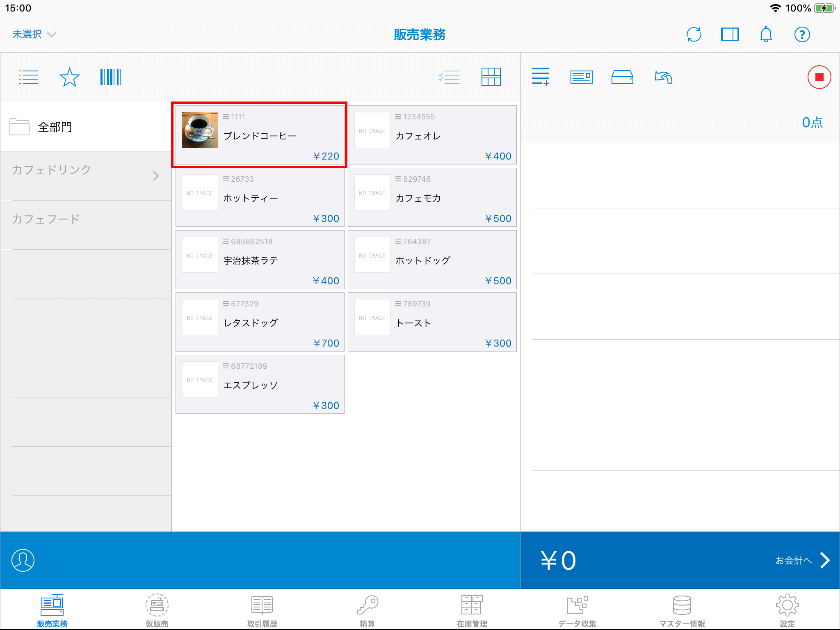The image size is (840, 630).
Task: Click the customer profile icon button
Action: pyautogui.click(x=23, y=560)
